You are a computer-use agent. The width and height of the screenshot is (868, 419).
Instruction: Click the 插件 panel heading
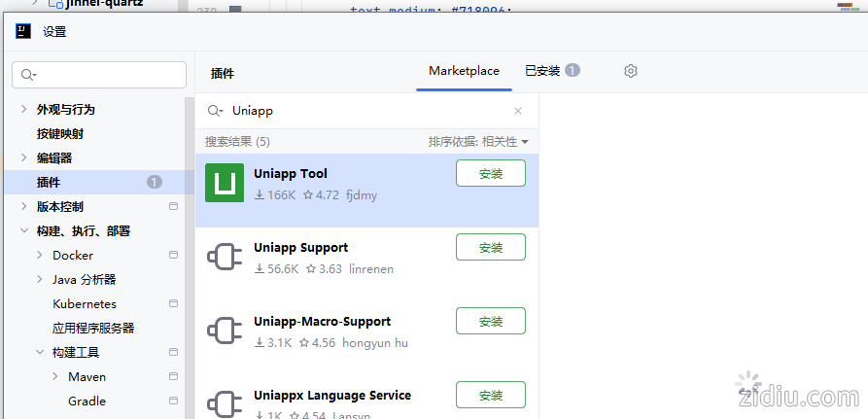pos(223,73)
